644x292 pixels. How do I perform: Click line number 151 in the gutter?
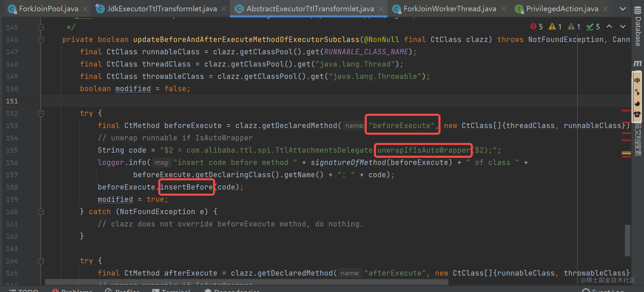pos(12,101)
